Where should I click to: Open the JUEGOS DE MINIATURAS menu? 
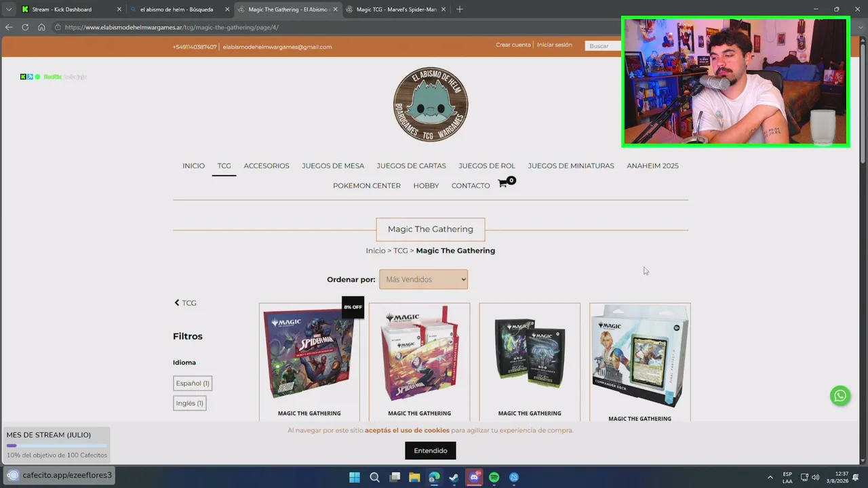[571, 165]
